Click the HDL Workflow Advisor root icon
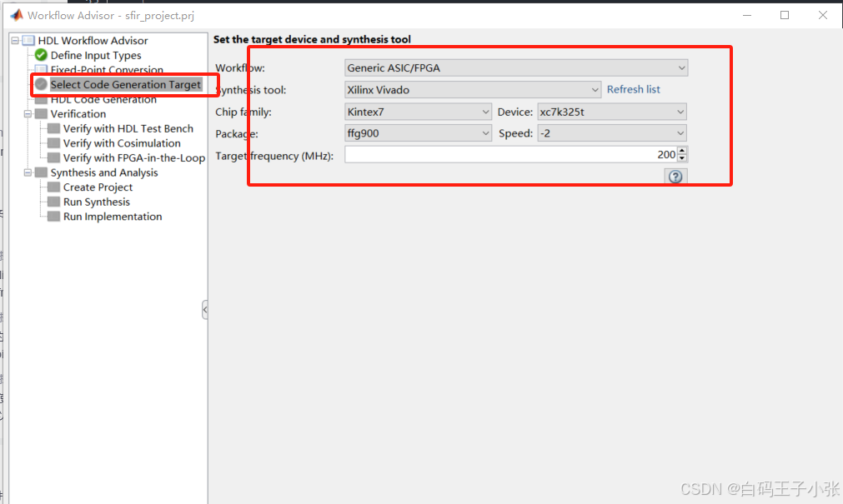The image size is (843, 504). click(x=28, y=40)
